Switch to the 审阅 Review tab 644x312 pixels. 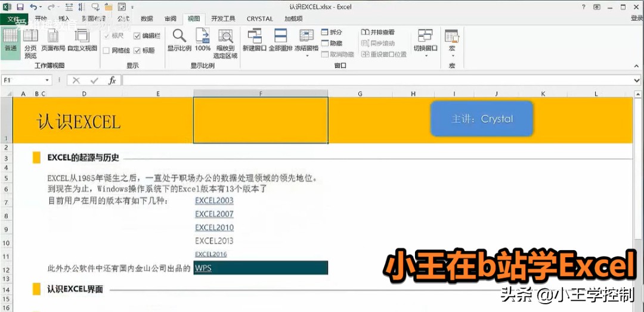point(171,19)
